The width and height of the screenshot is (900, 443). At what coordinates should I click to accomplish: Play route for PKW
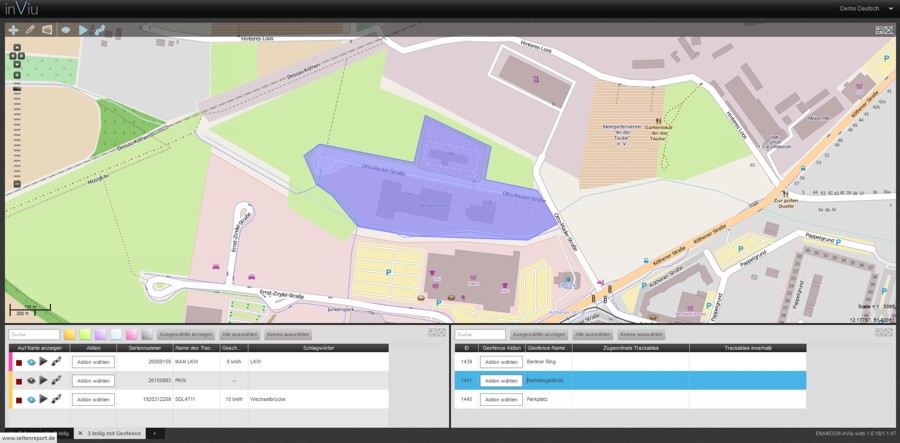[43, 380]
